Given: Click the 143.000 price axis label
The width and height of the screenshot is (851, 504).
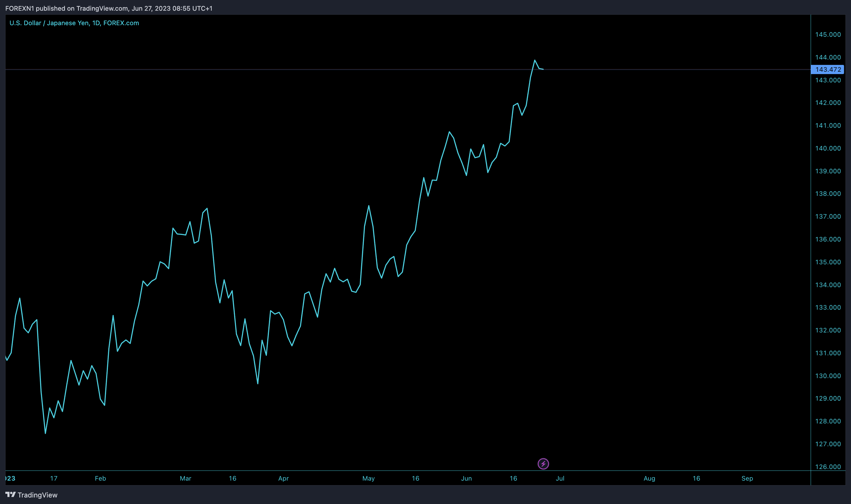Looking at the screenshot, I should (828, 80).
